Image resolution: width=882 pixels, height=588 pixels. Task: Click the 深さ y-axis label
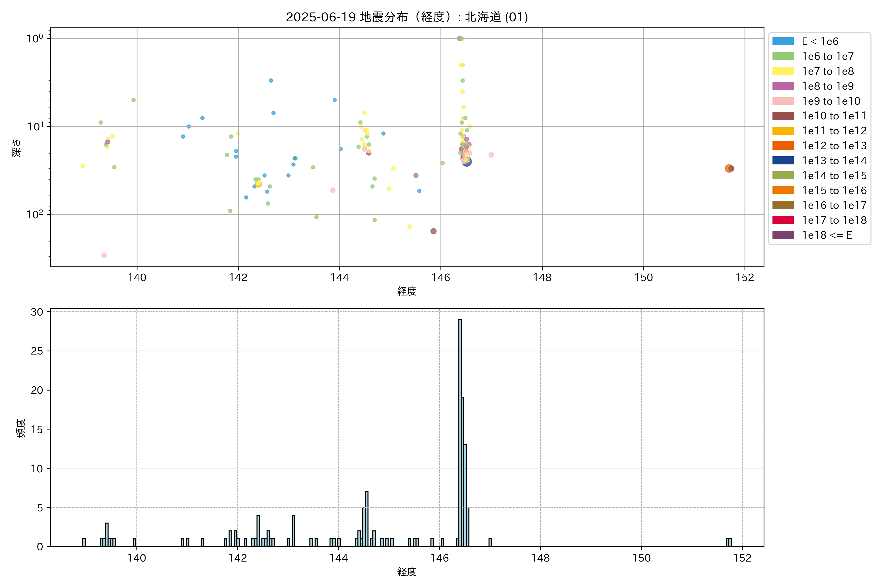[16, 148]
